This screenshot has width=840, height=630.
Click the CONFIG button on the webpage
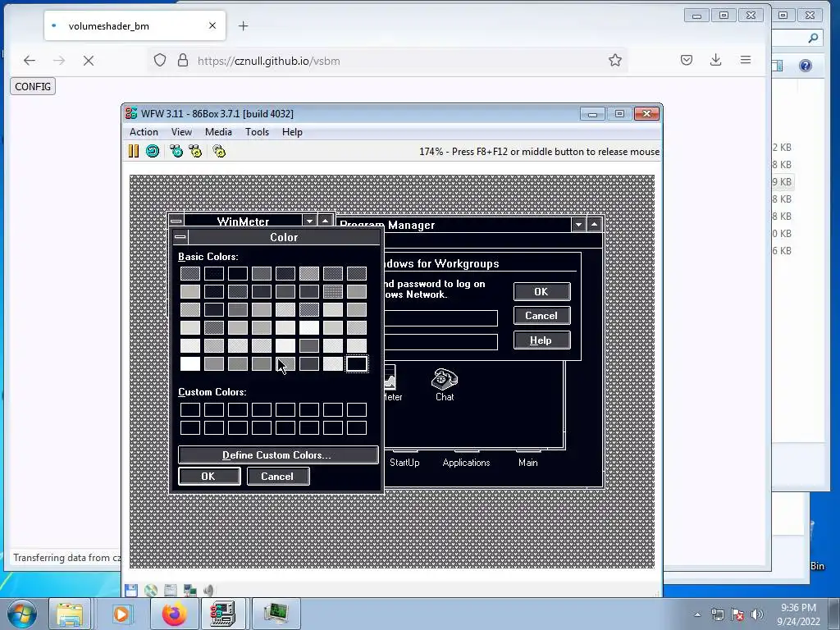pyautogui.click(x=33, y=86)
